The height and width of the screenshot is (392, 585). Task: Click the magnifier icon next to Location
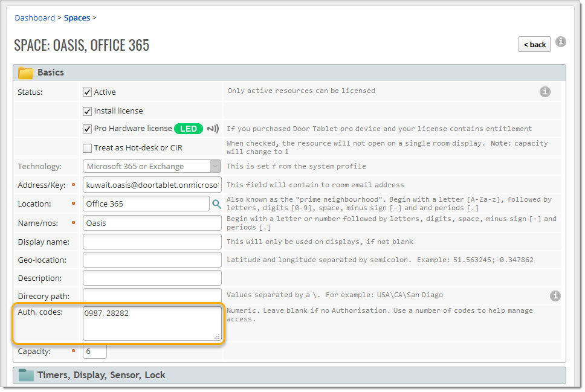pyautogui.click(x=216, y=204)
